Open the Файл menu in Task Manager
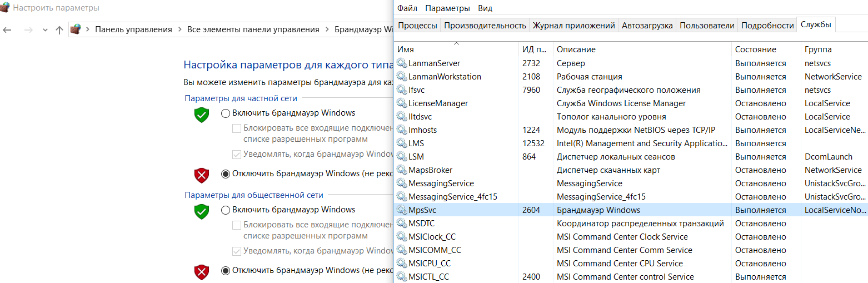868x283 pixels. pos(407,8)
